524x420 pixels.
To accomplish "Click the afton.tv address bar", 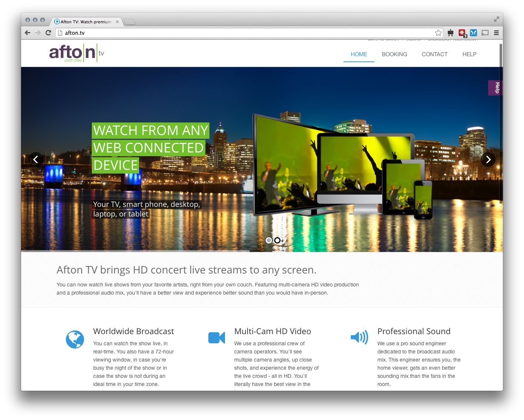I will click(249, 33).
